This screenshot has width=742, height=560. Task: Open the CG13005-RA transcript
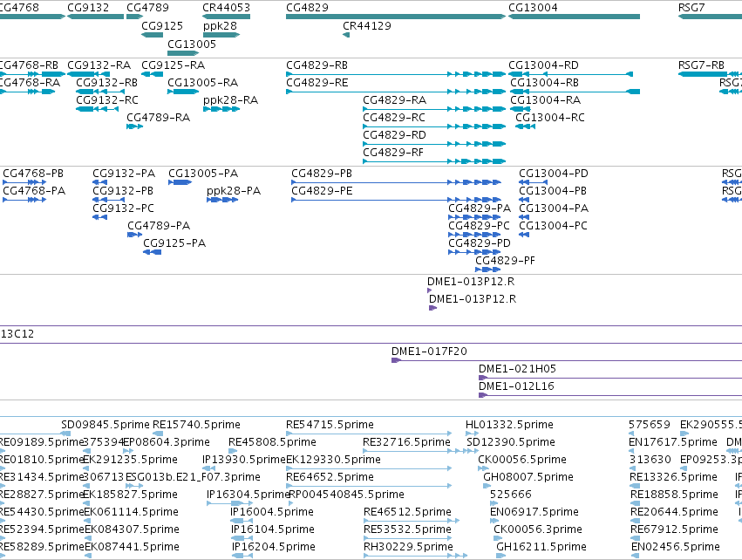click(202, 83)
